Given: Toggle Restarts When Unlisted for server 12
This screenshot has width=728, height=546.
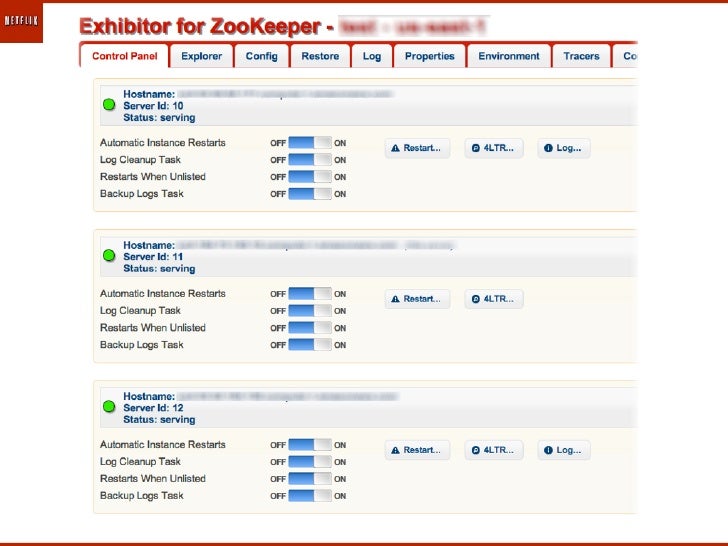Looking at the screenshot, I should point(310,479).
